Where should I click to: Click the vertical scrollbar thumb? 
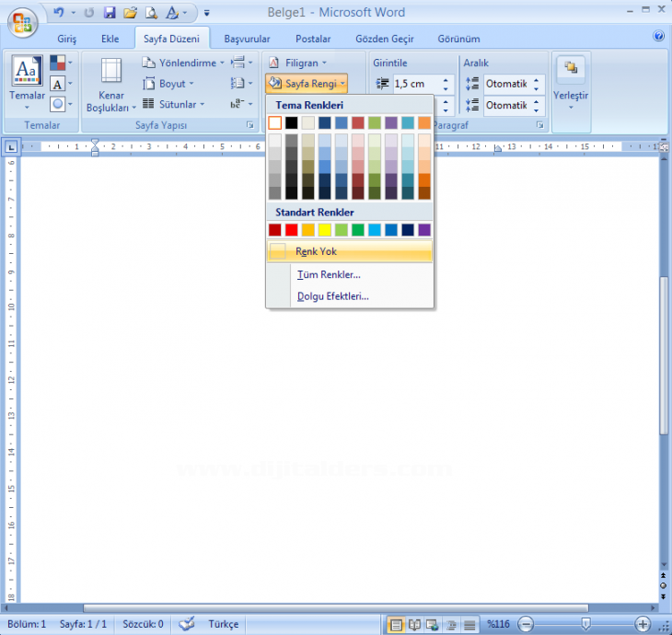click(664, 354)
